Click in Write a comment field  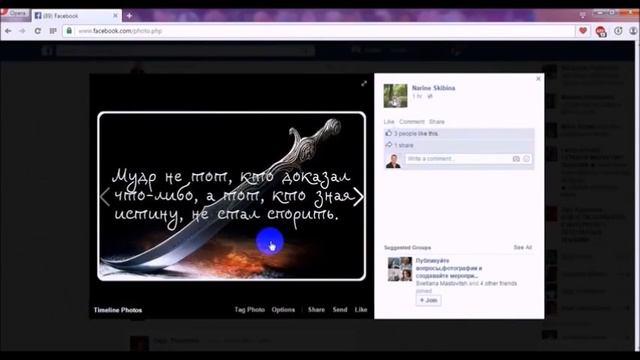[458, 158]
